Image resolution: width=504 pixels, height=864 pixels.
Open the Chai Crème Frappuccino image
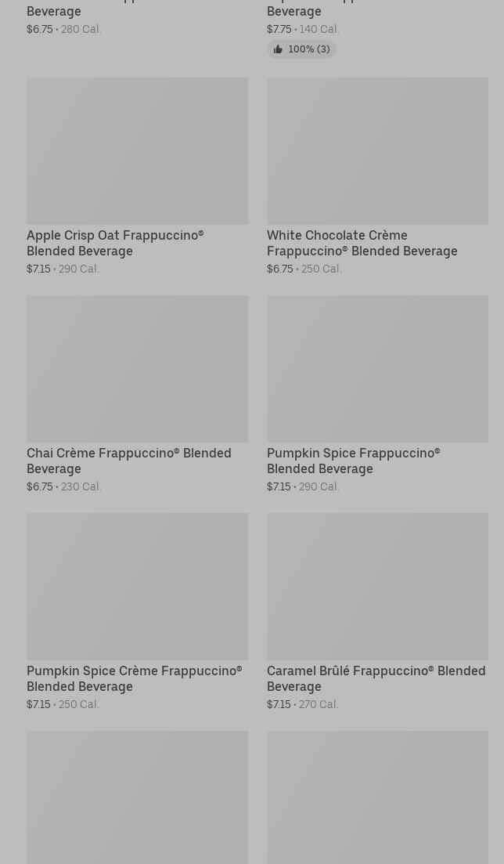coord(137,368)
